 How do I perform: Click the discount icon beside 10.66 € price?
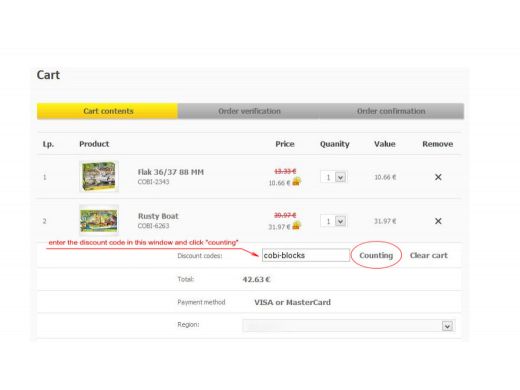pyautogui.click(x=296, y=182)
